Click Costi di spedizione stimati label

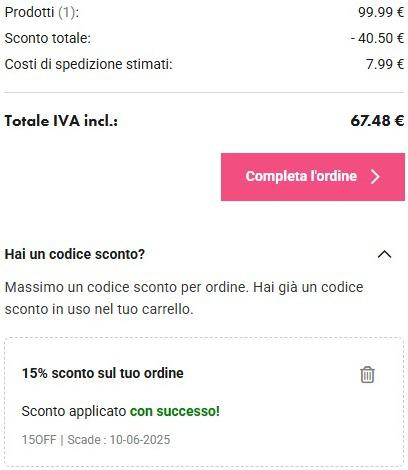pyautogui.click(x=89, y=64)
